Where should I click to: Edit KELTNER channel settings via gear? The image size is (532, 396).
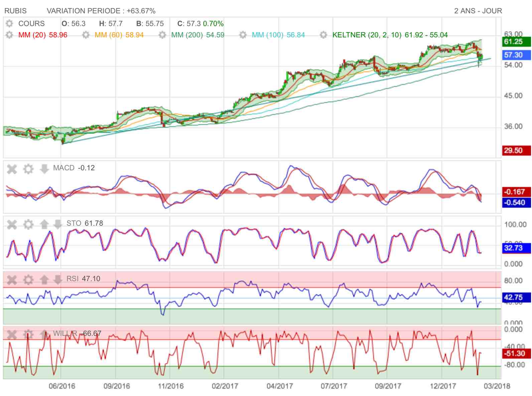pos(323,35)
